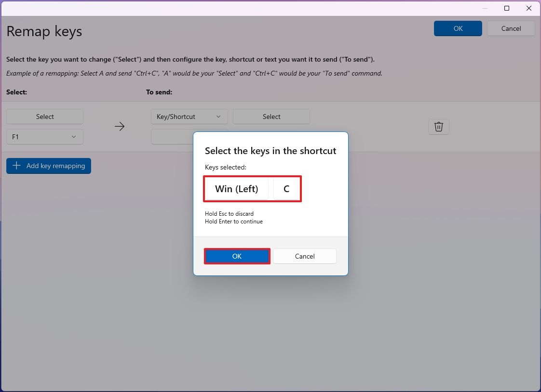Maximize the Remap keys window
This screenshot has height=392, width=541.
[x=506, y=8]
